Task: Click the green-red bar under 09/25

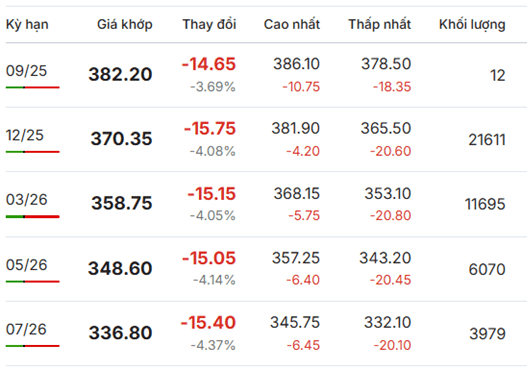Action: tap(33, 87)
